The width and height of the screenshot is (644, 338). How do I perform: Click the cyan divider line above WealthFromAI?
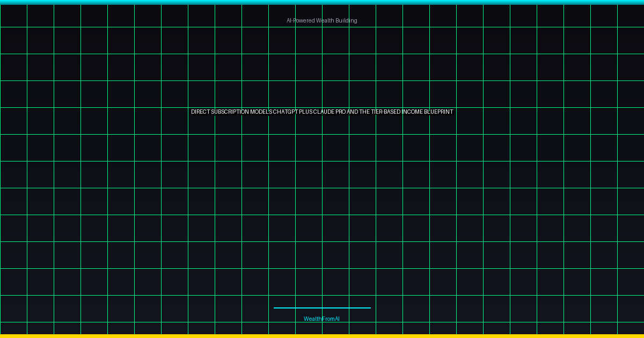[x=322, y=308]
